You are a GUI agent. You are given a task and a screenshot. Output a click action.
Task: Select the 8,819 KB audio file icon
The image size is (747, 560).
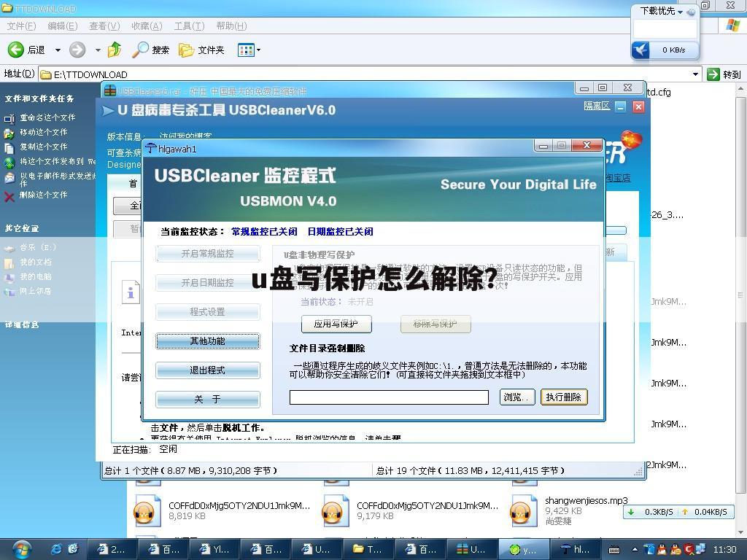point(147,511)
